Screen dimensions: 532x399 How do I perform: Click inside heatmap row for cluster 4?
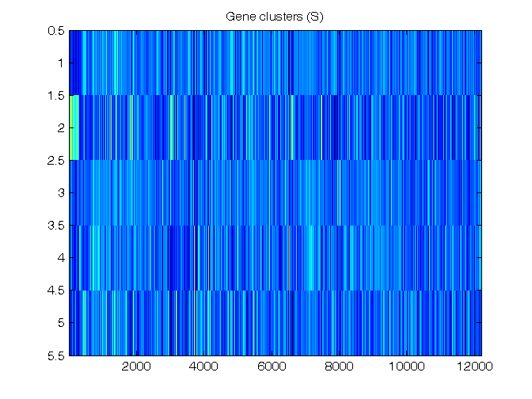tap(275, 258)
